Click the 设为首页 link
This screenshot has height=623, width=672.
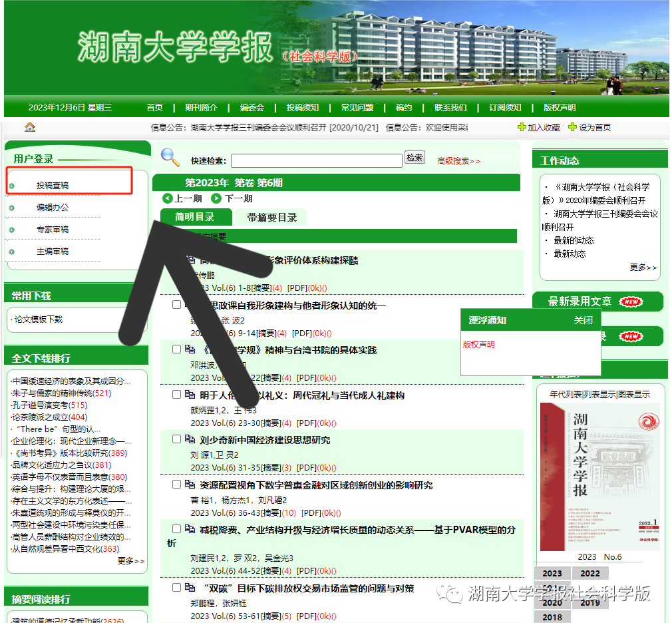[x=595, y=127]
